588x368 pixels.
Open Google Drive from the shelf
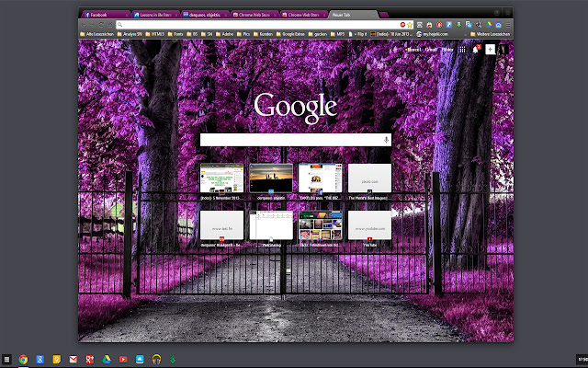point(107,360)
